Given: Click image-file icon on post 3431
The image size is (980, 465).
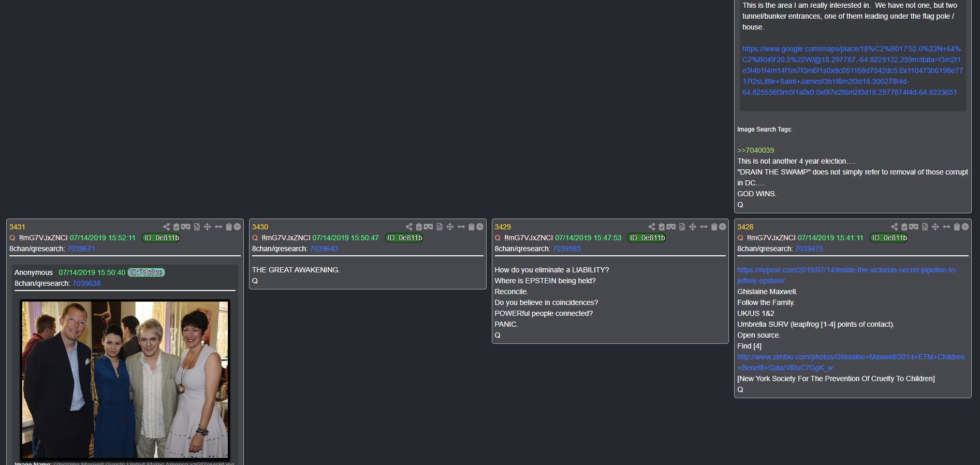Looking at the screenshot, I should [197, 227].
